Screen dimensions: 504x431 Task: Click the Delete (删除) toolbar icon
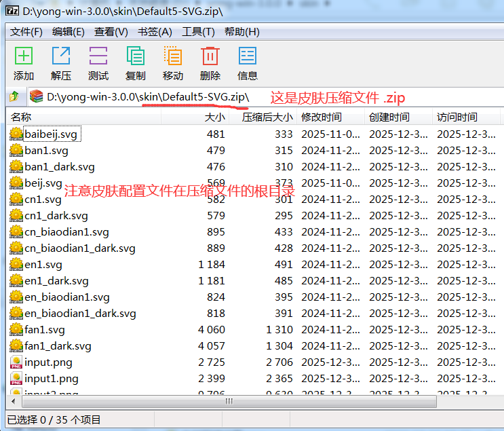210,56
